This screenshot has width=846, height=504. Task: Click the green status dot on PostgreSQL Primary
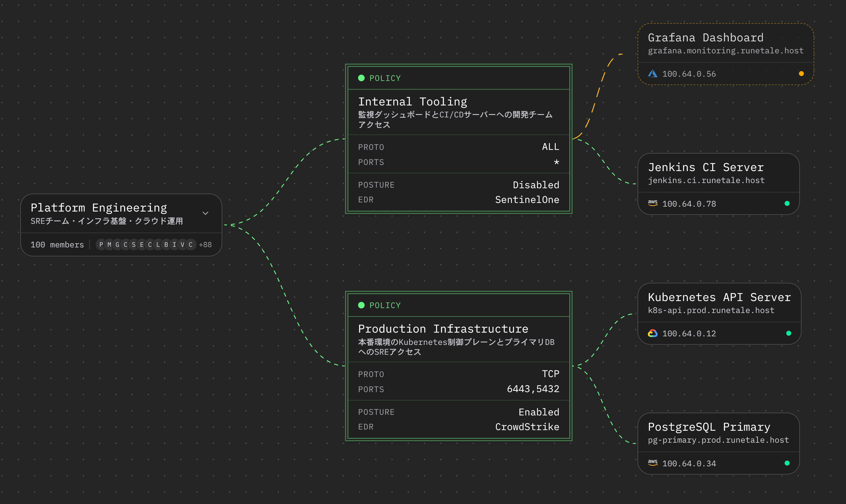click(x=787, y=463)
